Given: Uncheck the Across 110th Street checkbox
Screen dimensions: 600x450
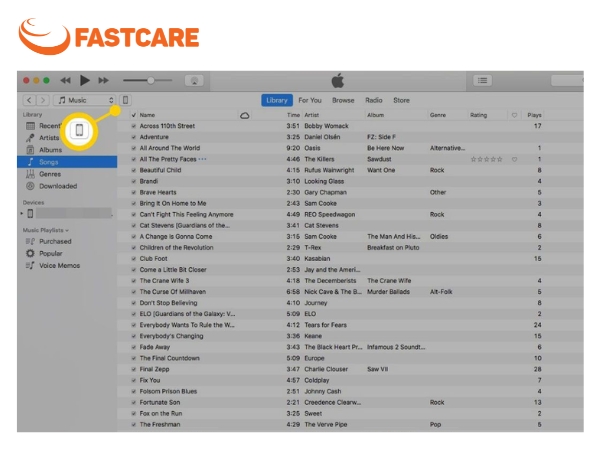Looking at the screenshot, I should [x=134, y=126].
